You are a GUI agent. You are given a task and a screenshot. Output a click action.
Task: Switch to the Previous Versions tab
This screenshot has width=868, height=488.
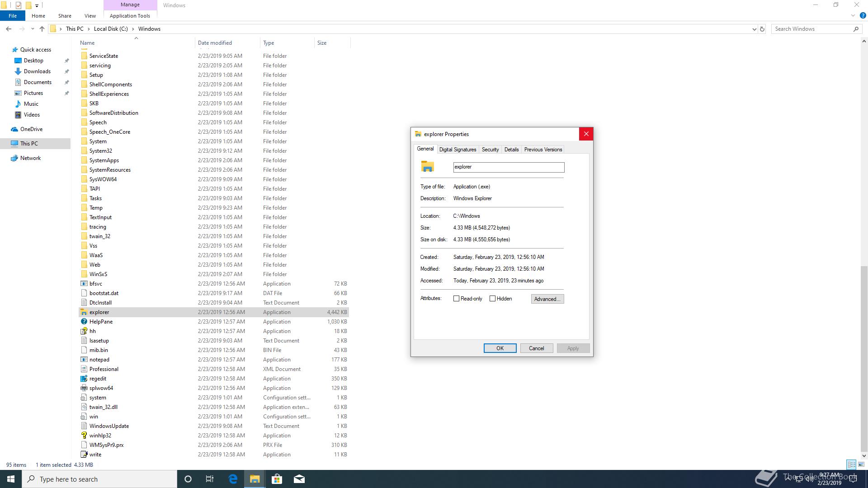tap(543, 150)
